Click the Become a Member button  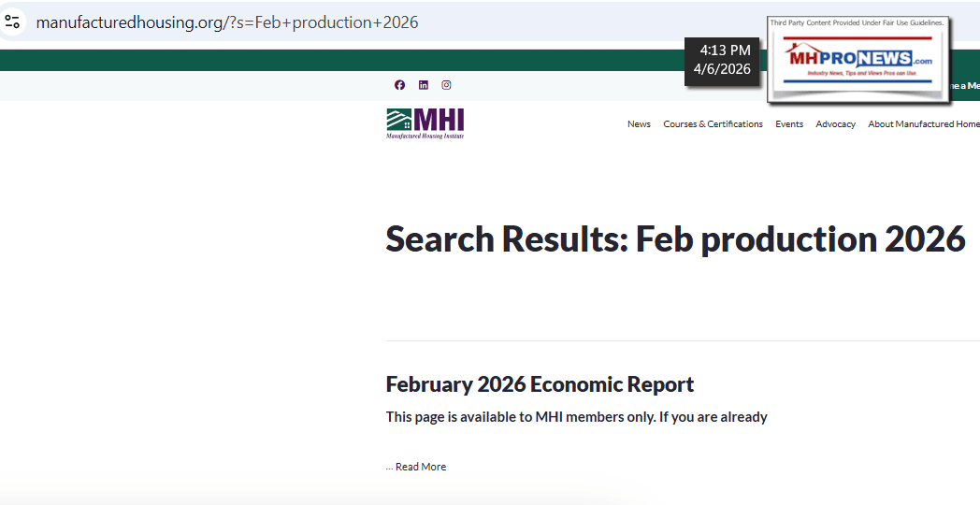pyautogui.click(x=963, y=86)
